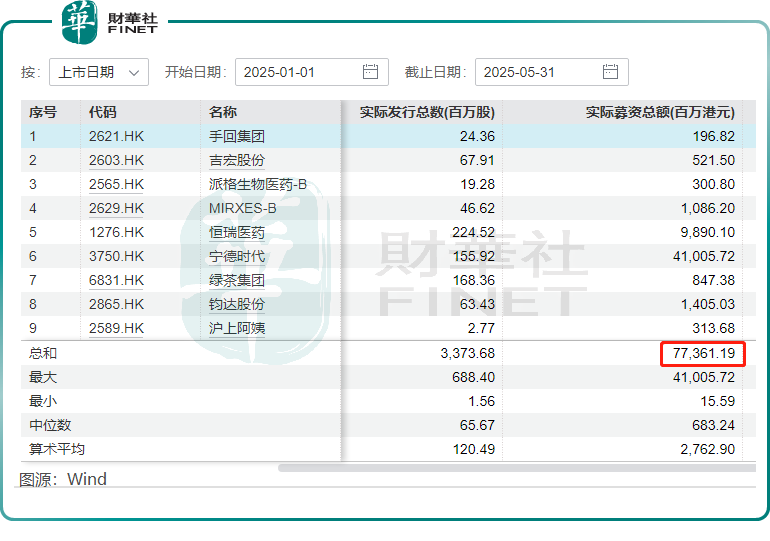Sort by 实际发行总数(百万股) header

click(427, 112)
